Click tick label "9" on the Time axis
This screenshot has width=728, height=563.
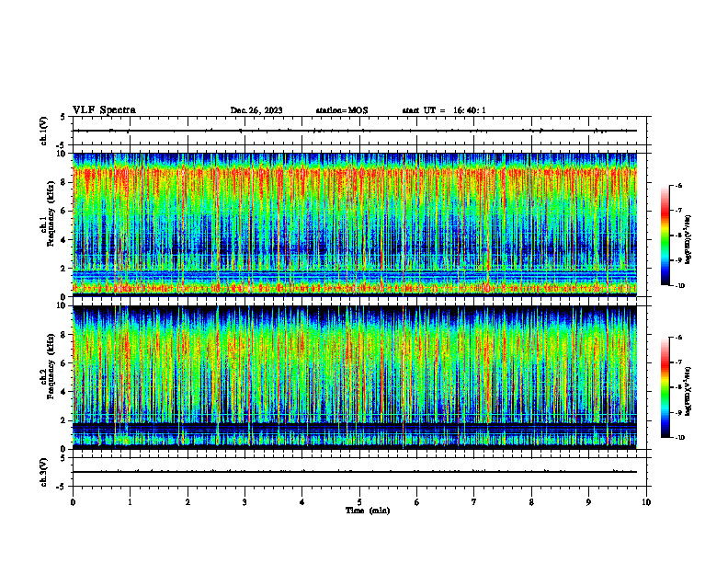(588, 502)
